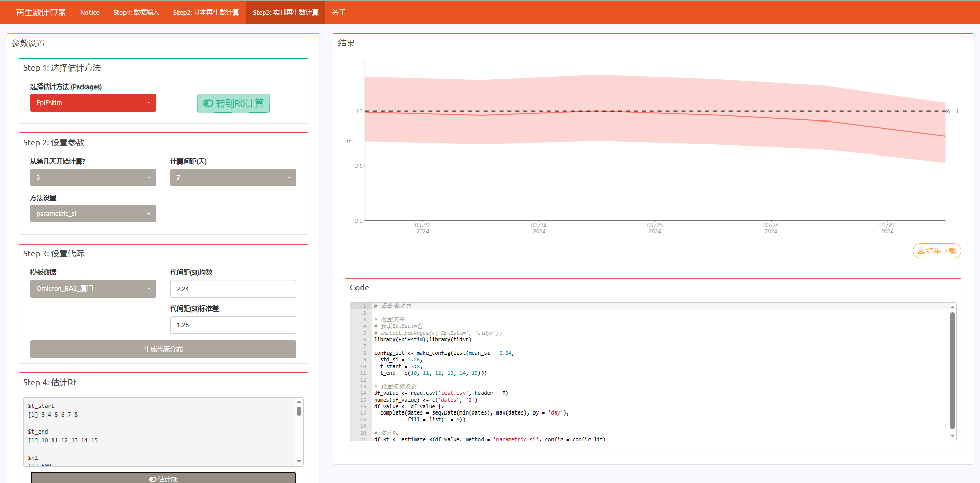Open the Step2: 基本再生数计算 tab
This screenshot has width=980, height=483.
click(206, 12)
